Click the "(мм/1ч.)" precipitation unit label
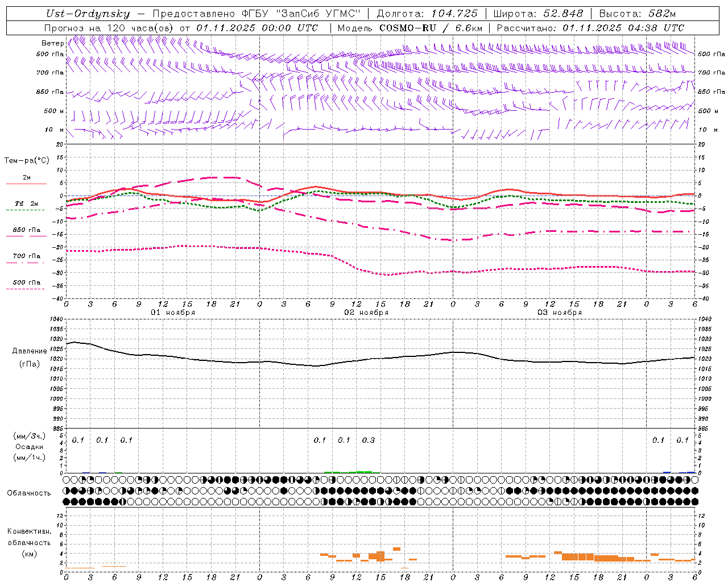Viewport: 728px width, 582px height. (x=29, y=458)
